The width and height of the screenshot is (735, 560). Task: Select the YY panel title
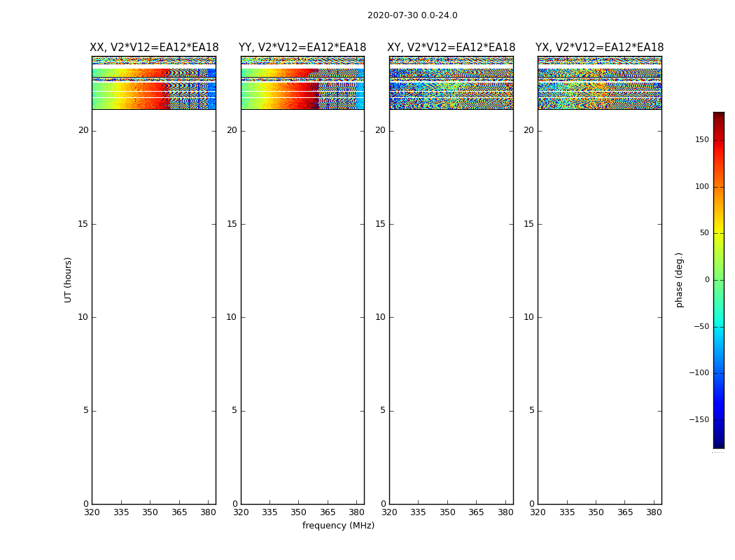[x=302, y=48]
